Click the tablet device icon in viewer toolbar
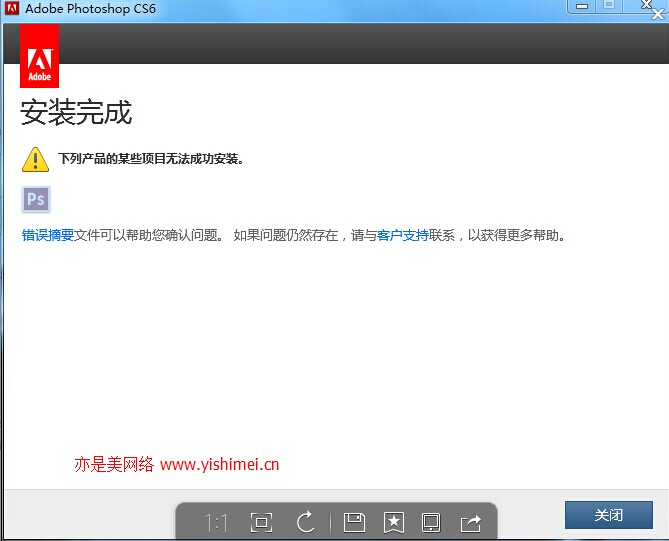This screenshot has height=541, width=669. coord(431,522)
